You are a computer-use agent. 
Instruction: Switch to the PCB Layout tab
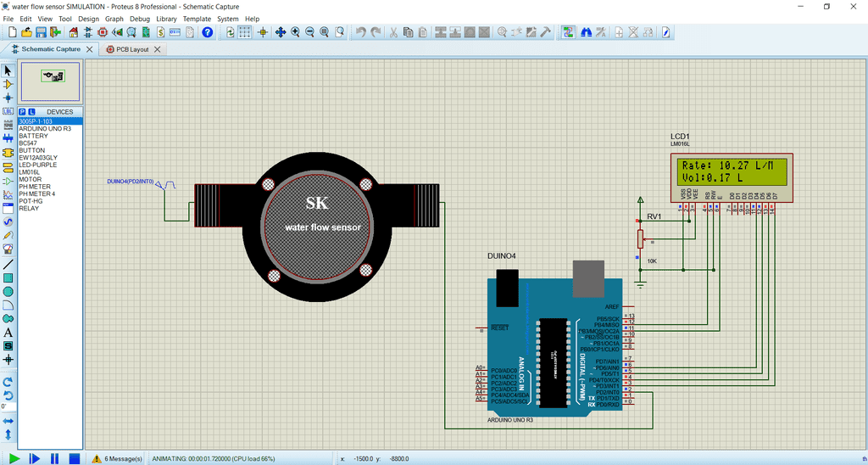[132, 49]
